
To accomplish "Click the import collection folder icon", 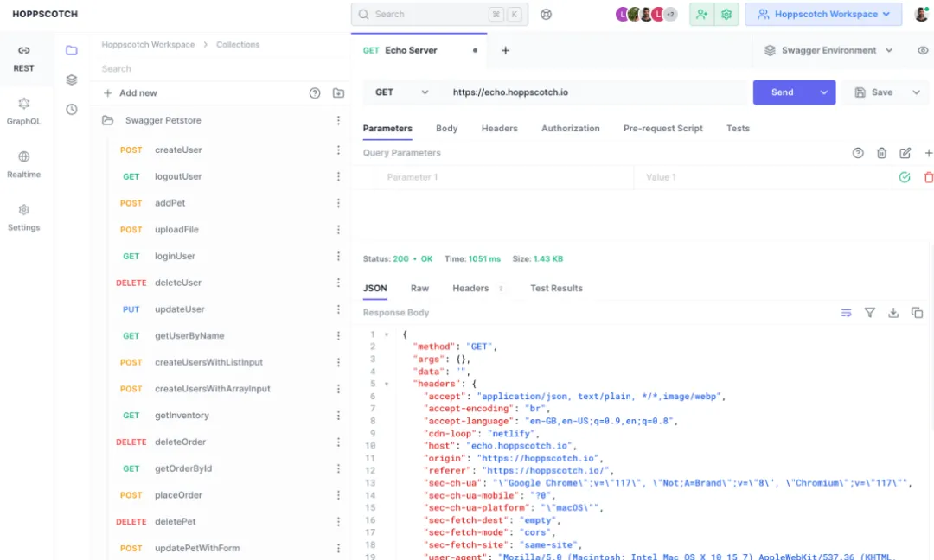I will (338, 92).
